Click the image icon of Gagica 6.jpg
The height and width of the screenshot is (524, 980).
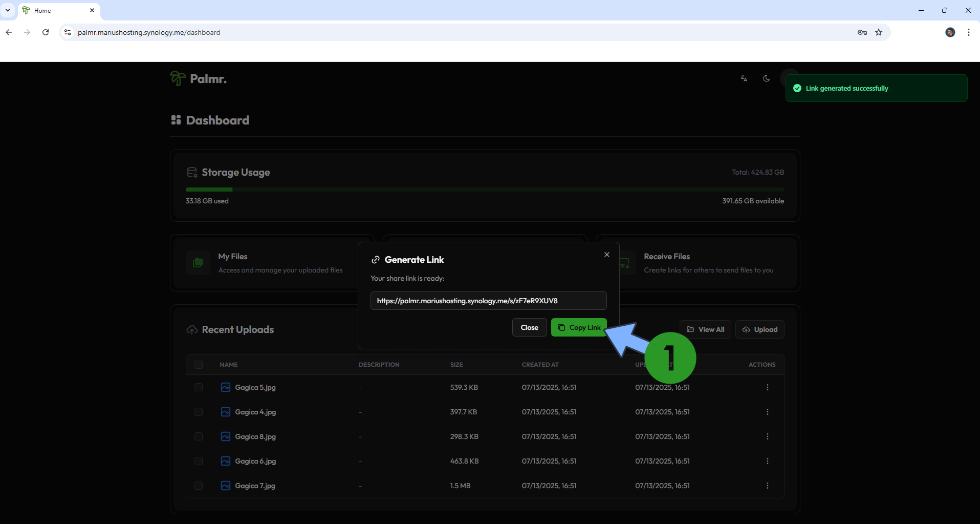[226, 461]
